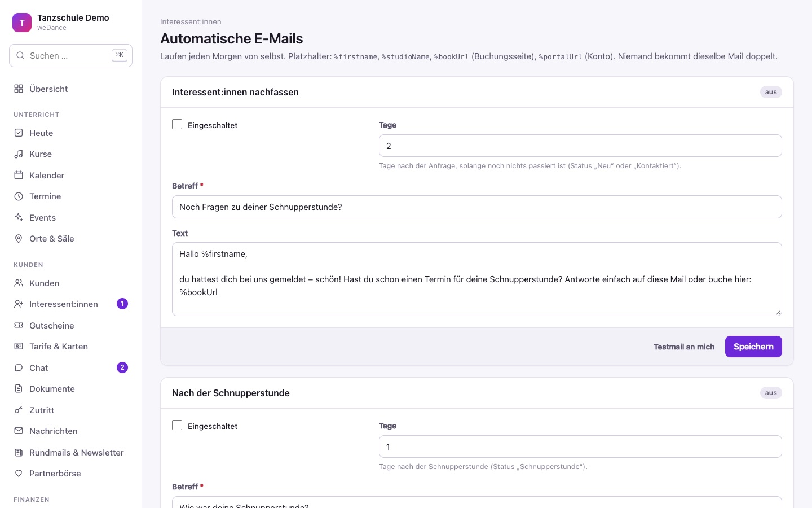Click the 'aus' badge for Nach der Schnupperstunde
The image size is (812, 508).
coord(771,393)
